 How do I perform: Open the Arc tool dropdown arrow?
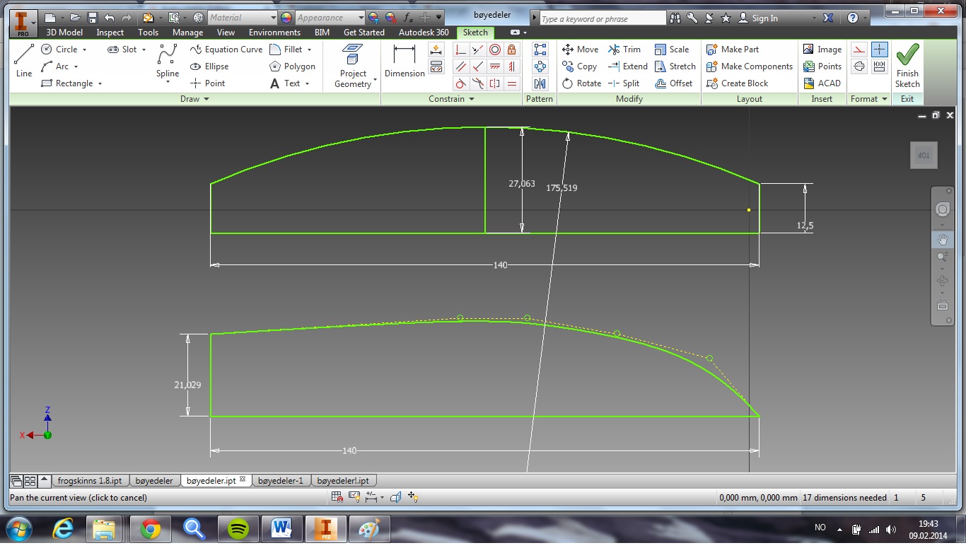[76, 66]
